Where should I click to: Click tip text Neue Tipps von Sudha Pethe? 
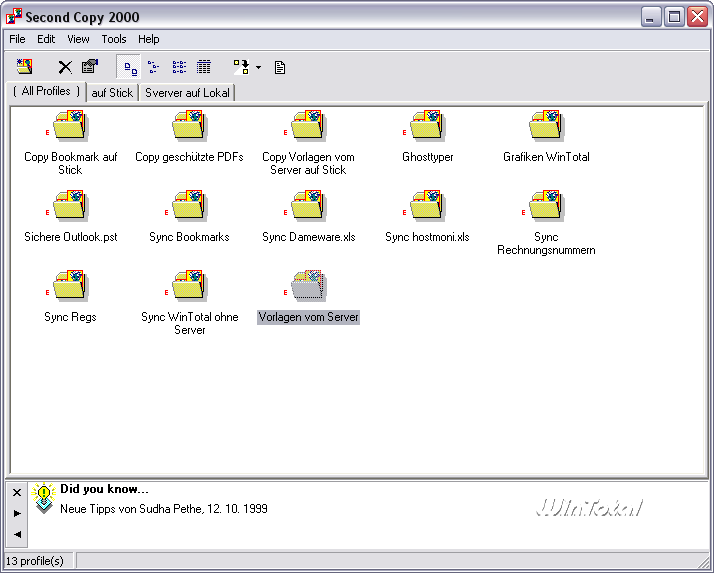[163, 509]
